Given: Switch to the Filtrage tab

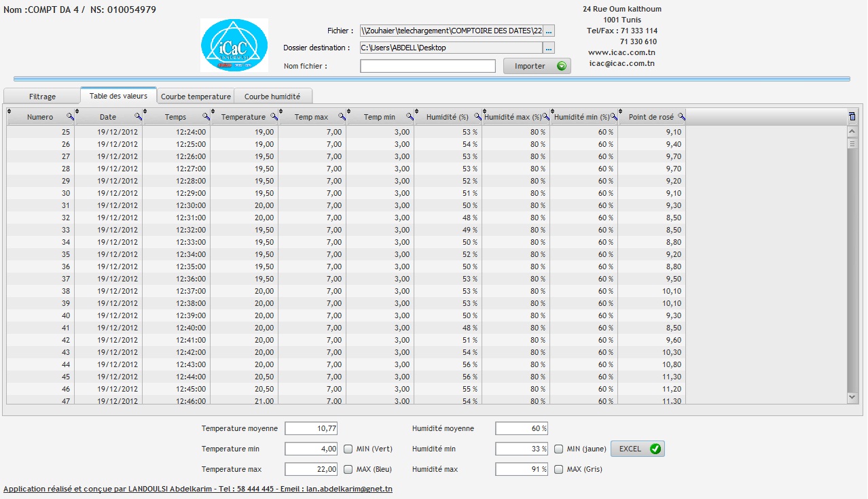Looking at the screenshot, I should point(42,97).
